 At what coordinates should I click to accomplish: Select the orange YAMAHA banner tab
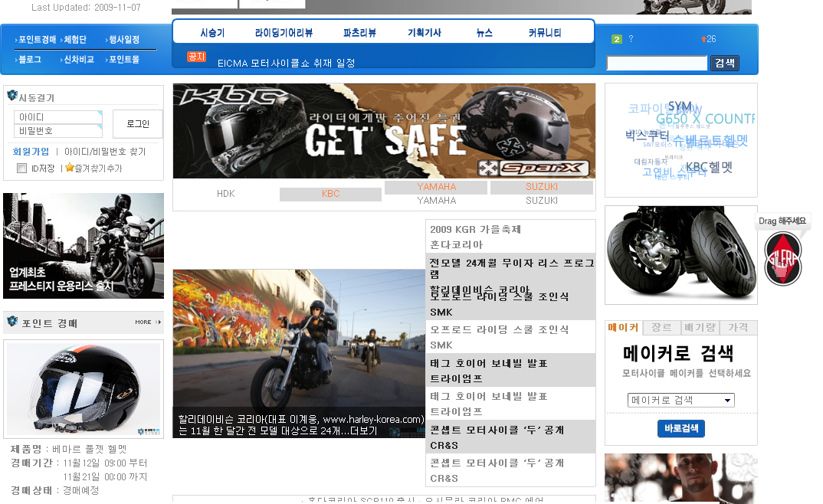[x=436, y=187]
